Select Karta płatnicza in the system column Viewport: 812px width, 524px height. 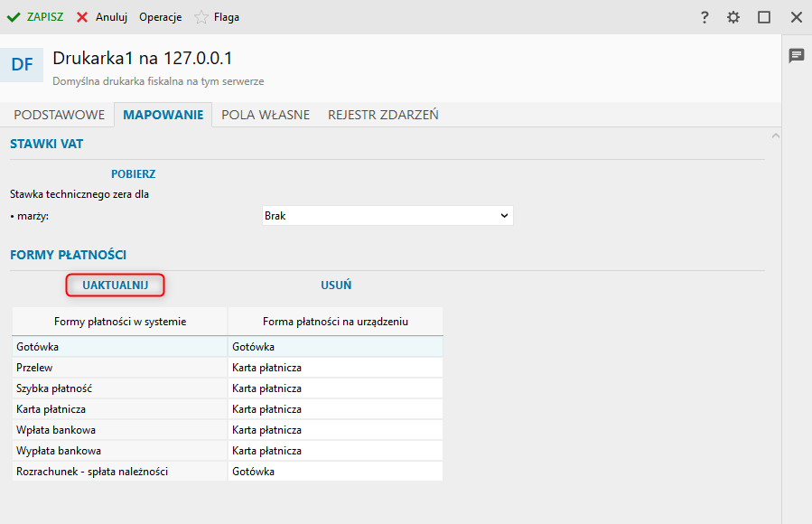[x=120, y=409]
